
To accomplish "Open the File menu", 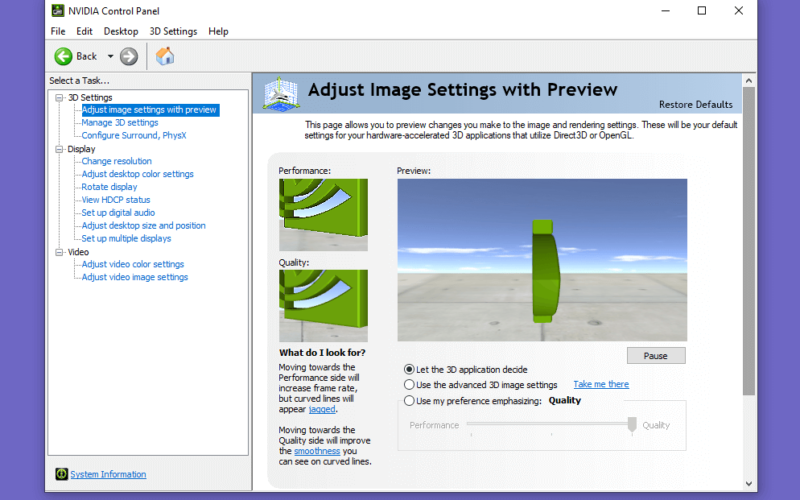I will coord(58,31).
